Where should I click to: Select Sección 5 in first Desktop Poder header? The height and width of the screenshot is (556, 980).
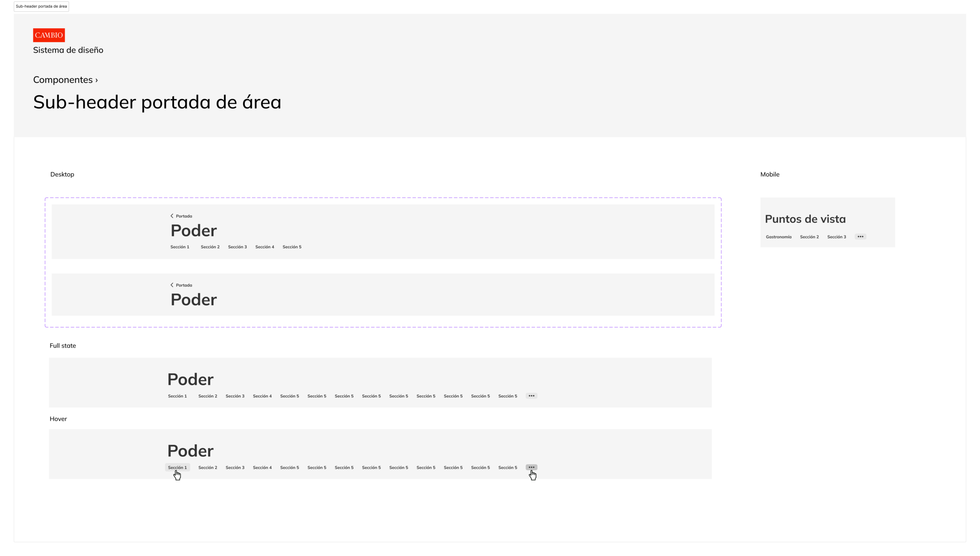pyautogui.click(x=292, y=247)
